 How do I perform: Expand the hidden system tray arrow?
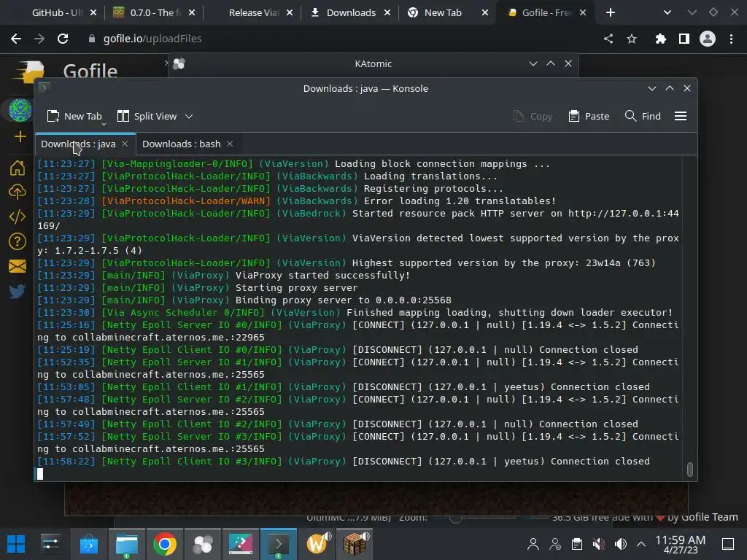(x=641, y=544)
